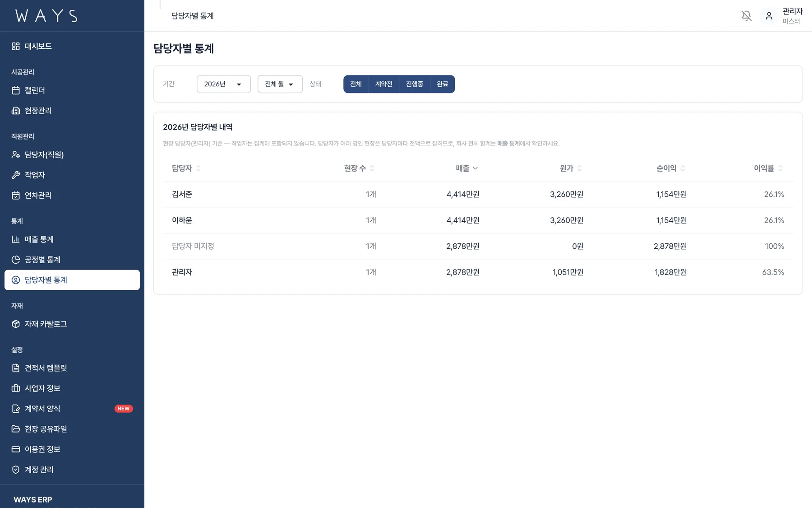Click the 이용권 정보 card icon

(16, 449)
